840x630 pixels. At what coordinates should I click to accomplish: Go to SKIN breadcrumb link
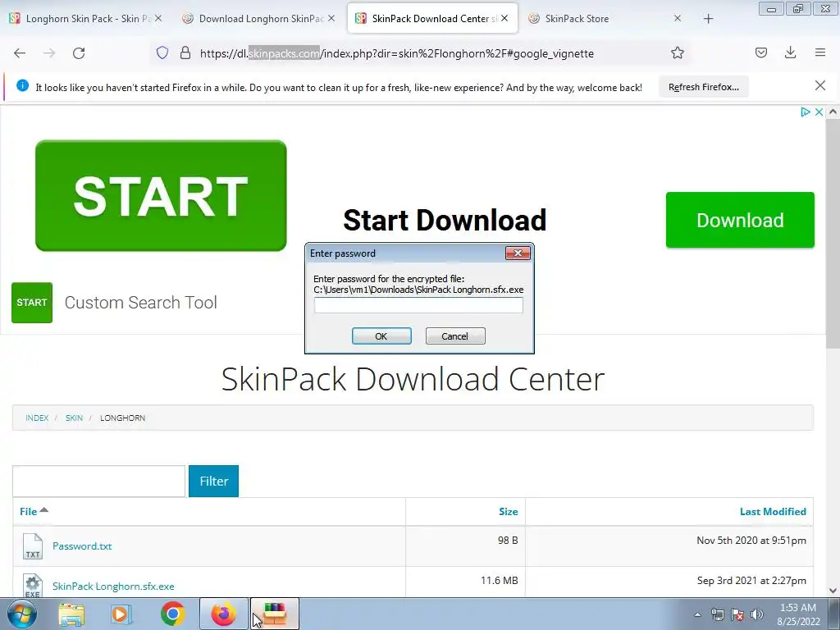74,418
